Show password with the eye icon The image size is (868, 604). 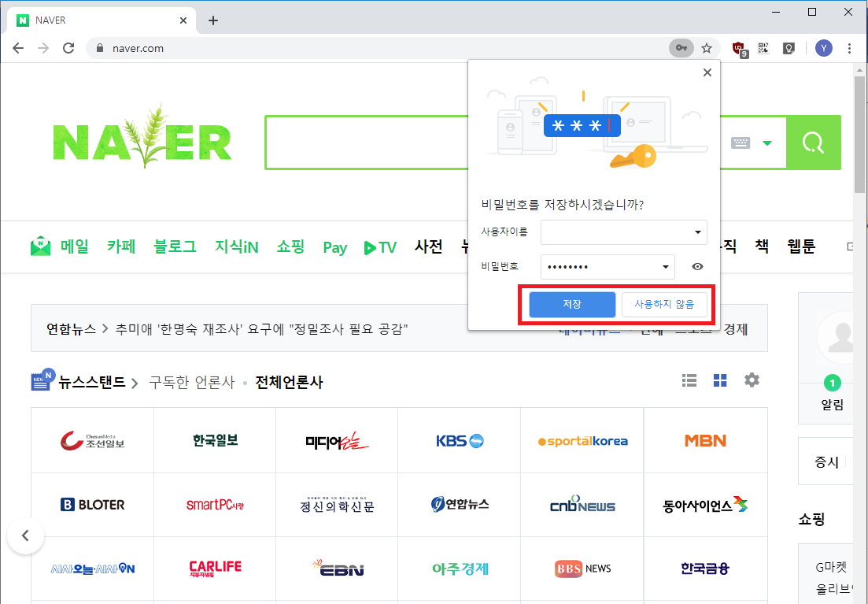(x=697, y=266)
